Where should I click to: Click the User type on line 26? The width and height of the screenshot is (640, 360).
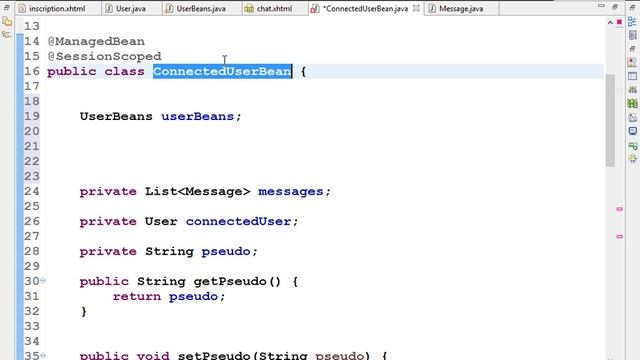click(161, 221)
